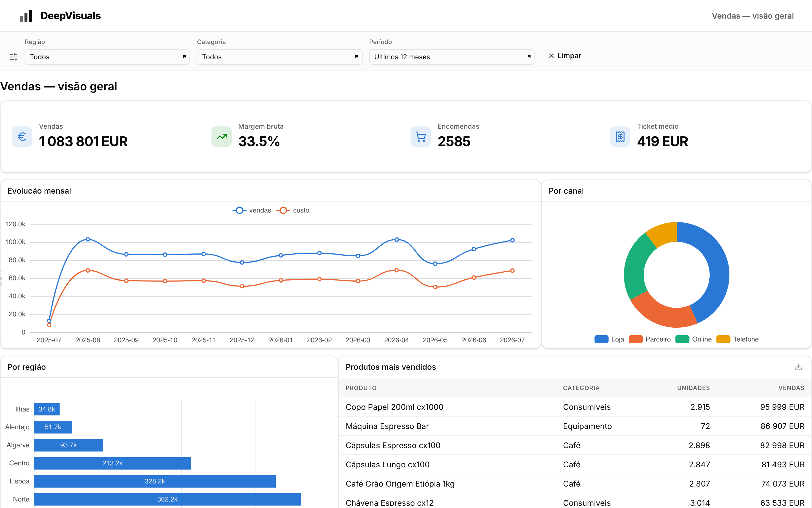Image resolution: width=812 pixels, height=508 pixels.
Task: Toggle Parceiro in donut legend
Action: 650,339
